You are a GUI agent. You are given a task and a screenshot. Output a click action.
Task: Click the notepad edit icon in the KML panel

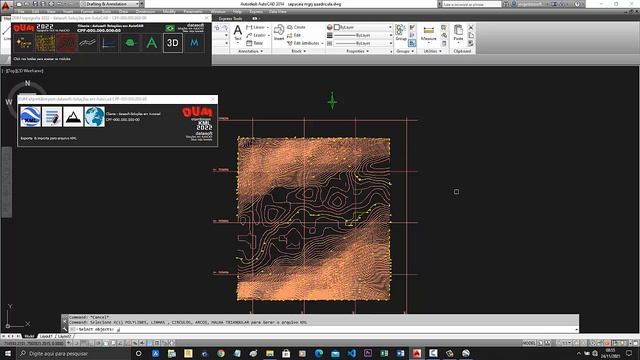click(52, 116)
